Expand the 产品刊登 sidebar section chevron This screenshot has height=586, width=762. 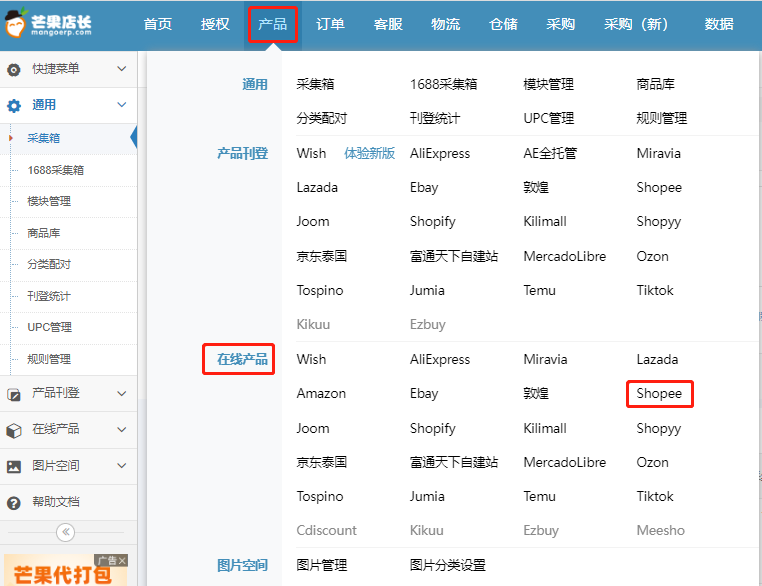(x=122, y=393)
